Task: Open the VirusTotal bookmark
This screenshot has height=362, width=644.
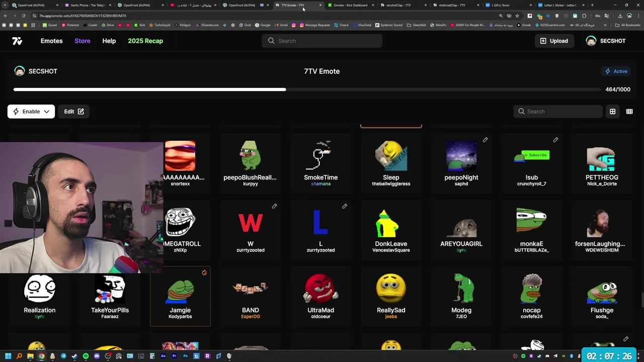Action: pyautogui.click(x=361, y=25)
